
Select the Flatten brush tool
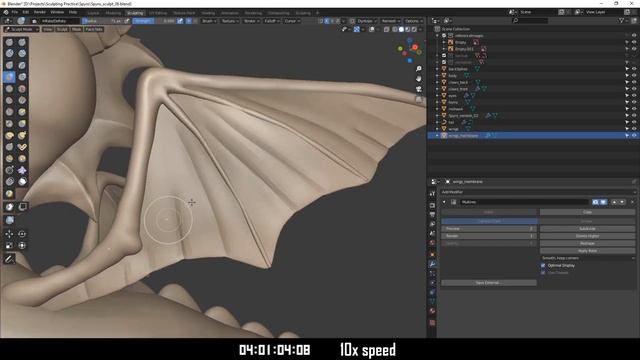[x=9, y=100]
